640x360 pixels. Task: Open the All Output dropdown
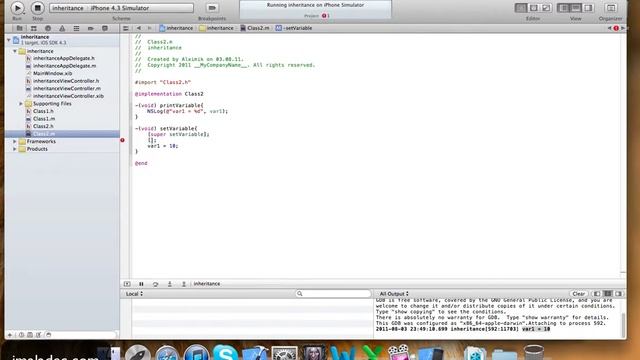click(x=394, y=294)
